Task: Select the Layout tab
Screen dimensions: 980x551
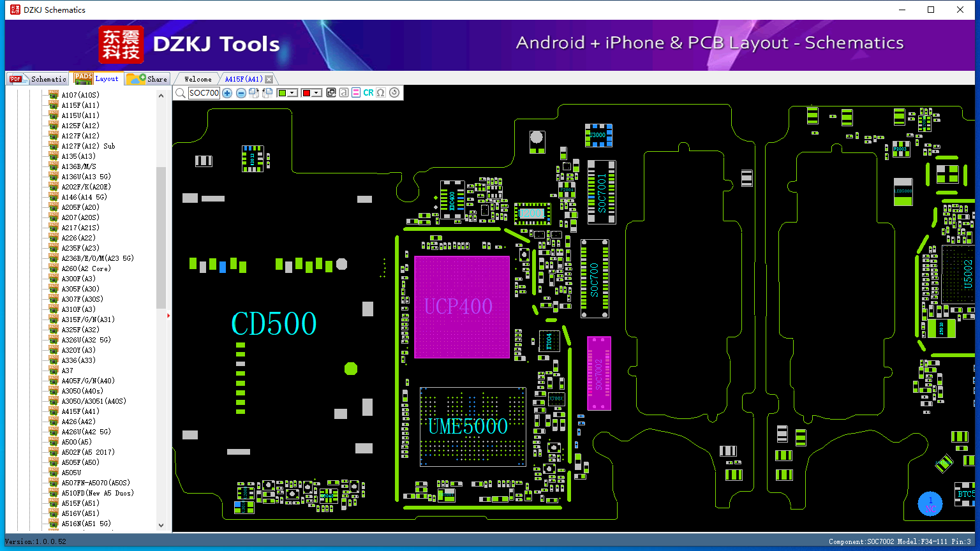Action: [96, 78]
